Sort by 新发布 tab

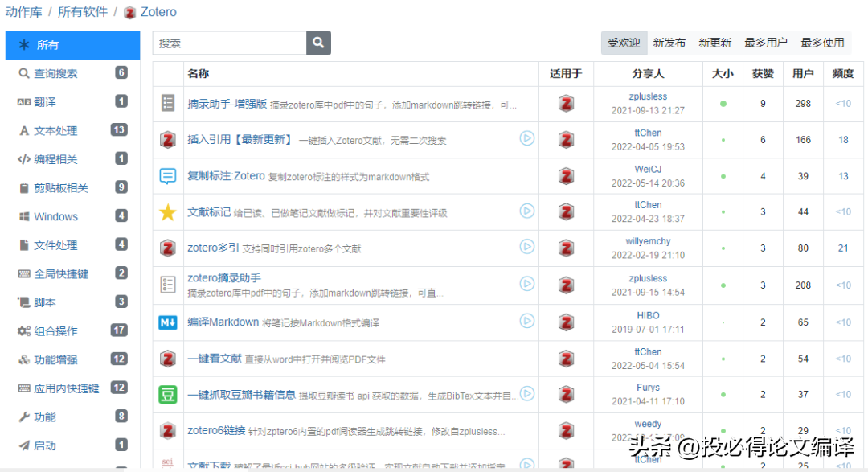tap(669, 43)
